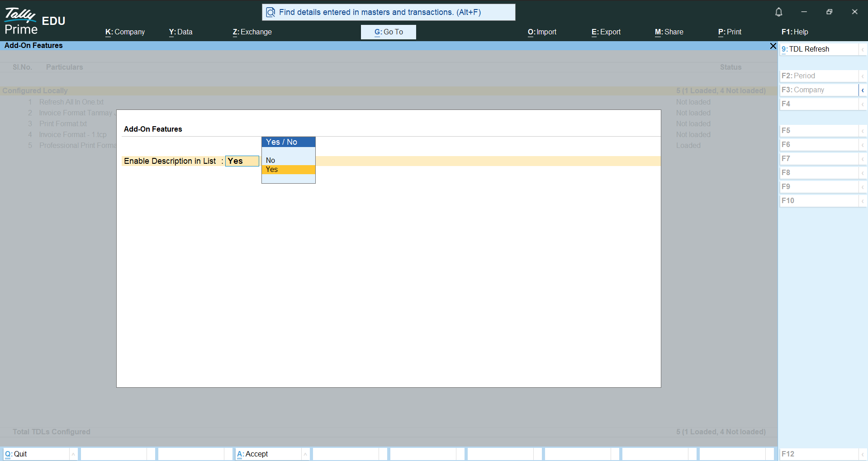Screen dimensions: 868x461
Task: Open the F1 Help menu
Action: pos(795,32)
